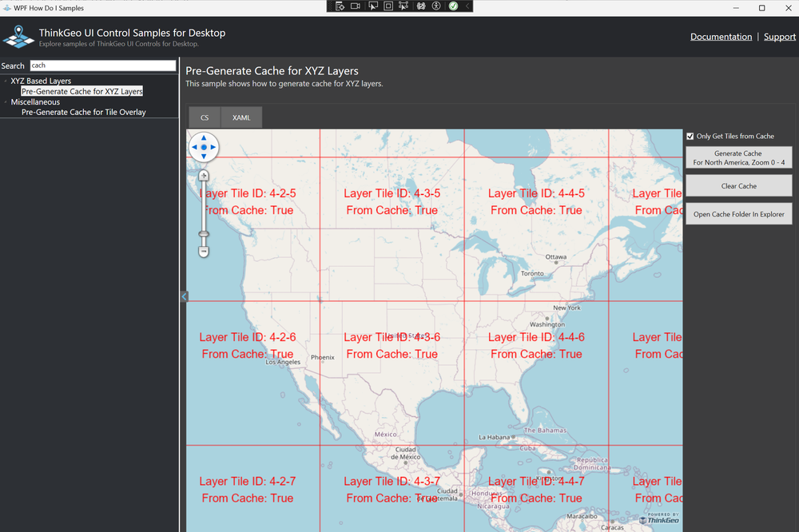Click tile label 'Layer Tile ID: 4-3-5'
Screen dimensions: 799x532
392,193
